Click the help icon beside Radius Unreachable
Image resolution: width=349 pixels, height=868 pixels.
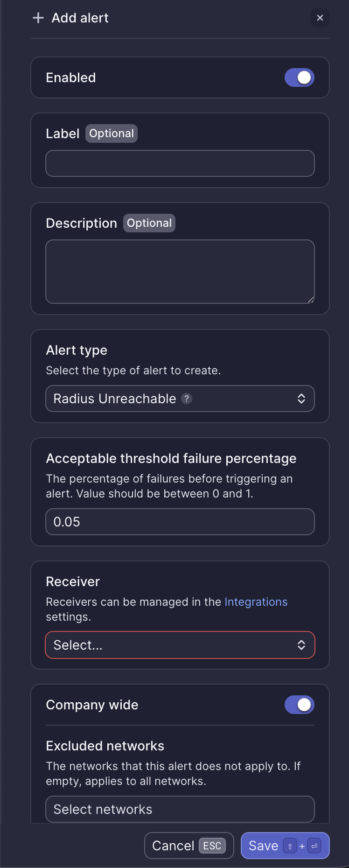tap(187, 399)
